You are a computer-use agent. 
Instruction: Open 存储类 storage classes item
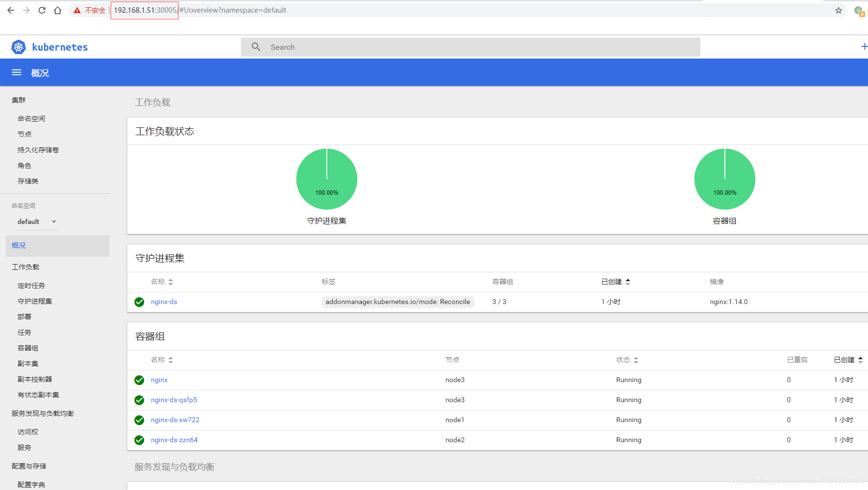point(28,181)
